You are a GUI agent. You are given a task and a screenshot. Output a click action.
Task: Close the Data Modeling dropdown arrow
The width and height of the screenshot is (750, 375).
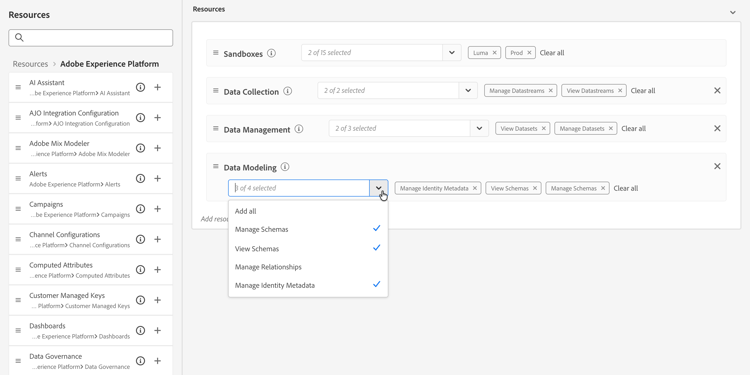tap(379, 188)
